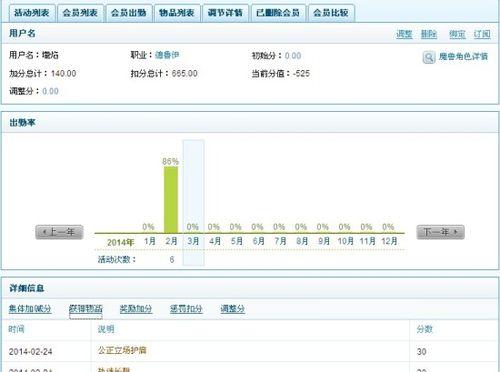Screen dimensions: 500x372
Task: Click the 绑定 link in the header
Action: pos(457,34)
